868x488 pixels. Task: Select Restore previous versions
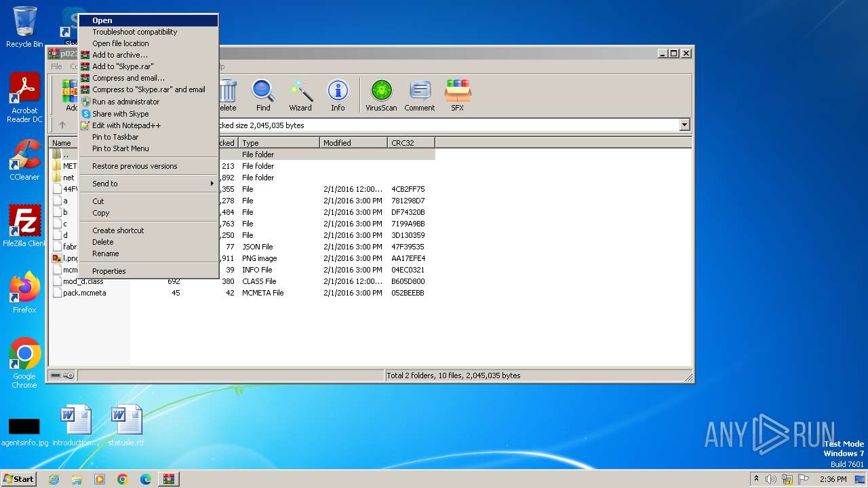click(x=149, y=166)
